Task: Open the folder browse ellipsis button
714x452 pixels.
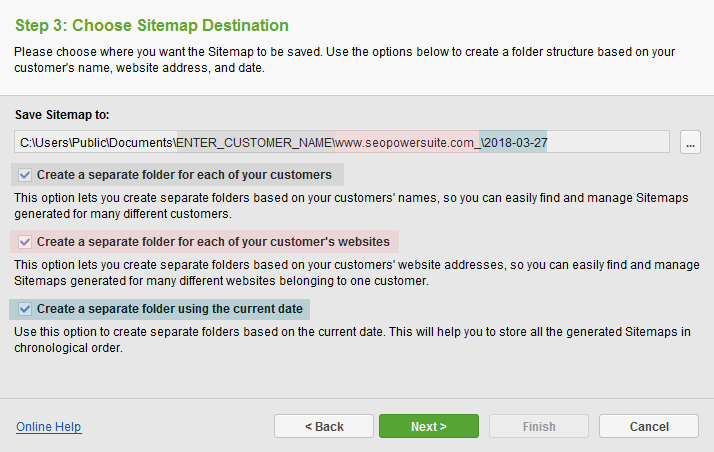Action: tap(690, 142)
